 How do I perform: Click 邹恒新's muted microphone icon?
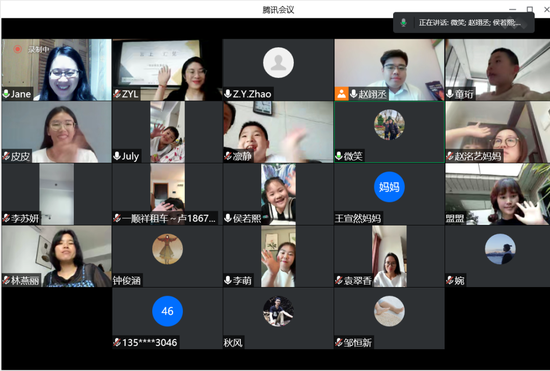[339, 342]
